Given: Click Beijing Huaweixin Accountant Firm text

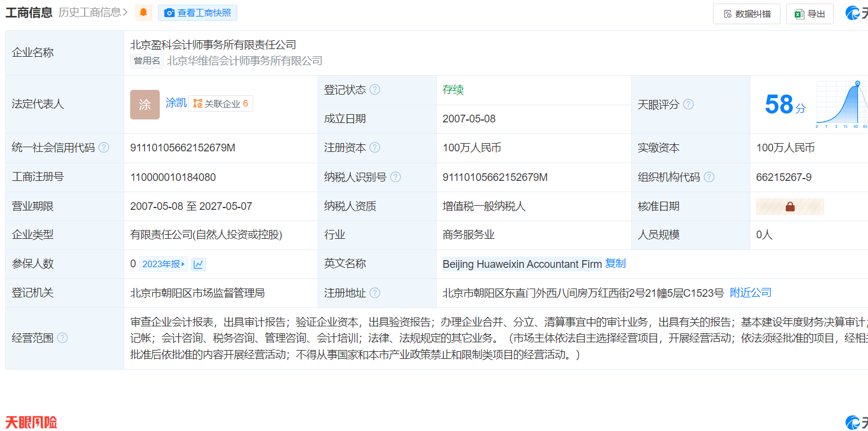Looking at the screenshot, I should pyautogui.click(x=522, y=264).
